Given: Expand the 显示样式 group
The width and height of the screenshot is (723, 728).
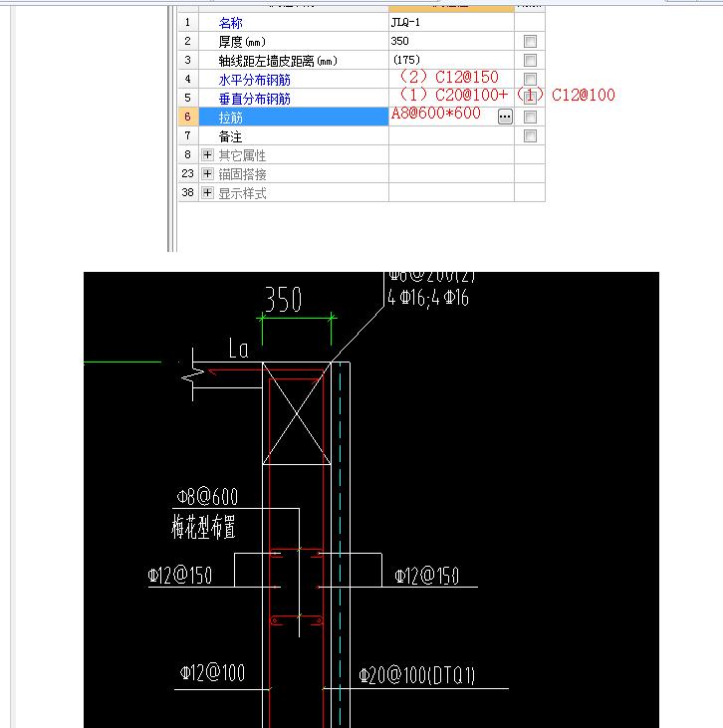Looking at the screenshot, I should tap(207, 192).
